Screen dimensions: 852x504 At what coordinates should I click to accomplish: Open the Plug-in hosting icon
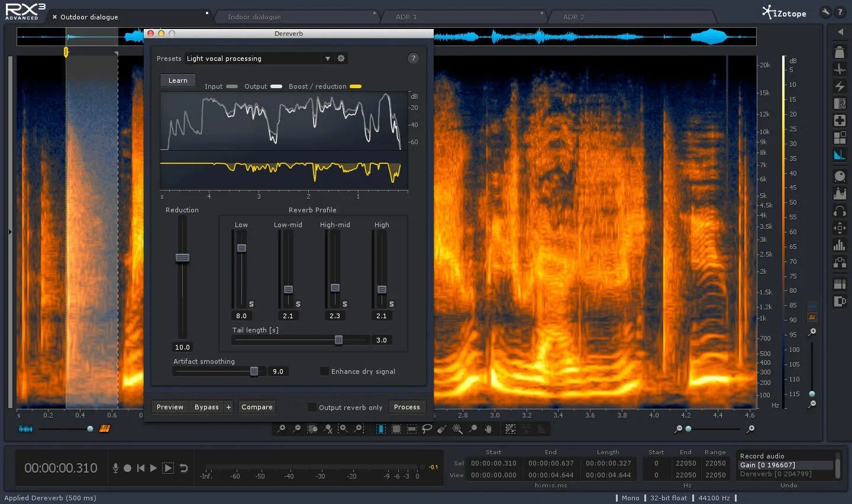pyautogui.click(x=840, y=262)
